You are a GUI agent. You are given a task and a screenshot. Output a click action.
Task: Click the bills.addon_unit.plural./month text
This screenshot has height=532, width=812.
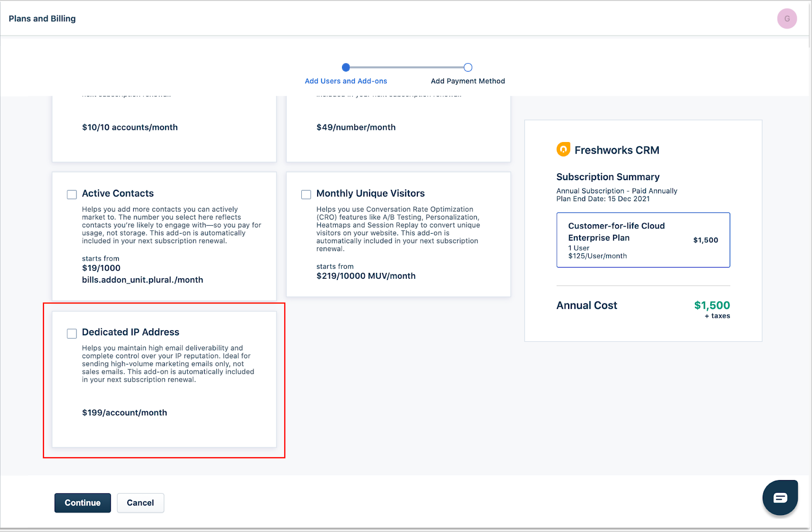(143, 280)
